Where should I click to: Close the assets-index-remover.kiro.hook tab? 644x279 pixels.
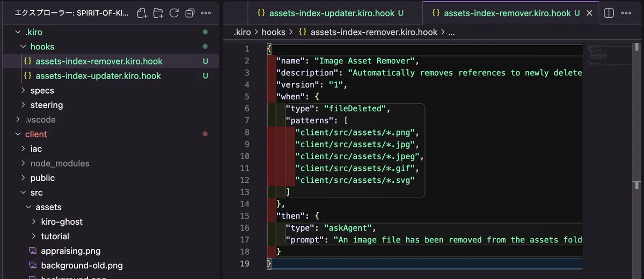(589, 13)
